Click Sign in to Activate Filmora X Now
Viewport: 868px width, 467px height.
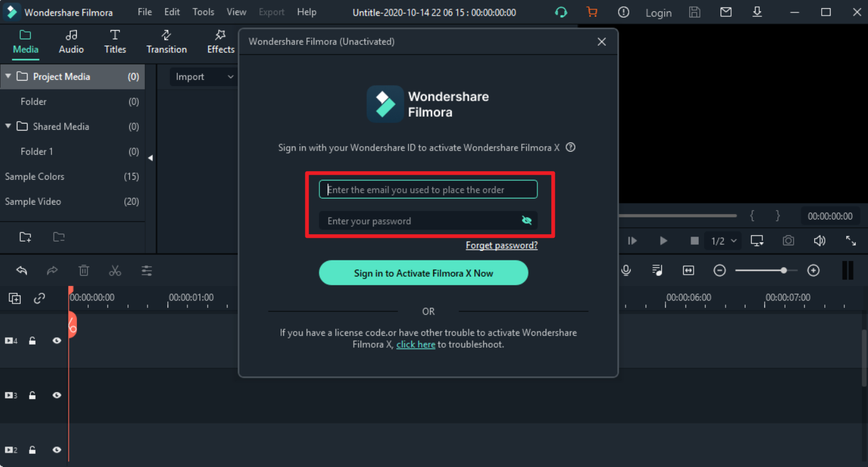pos(424,273)
